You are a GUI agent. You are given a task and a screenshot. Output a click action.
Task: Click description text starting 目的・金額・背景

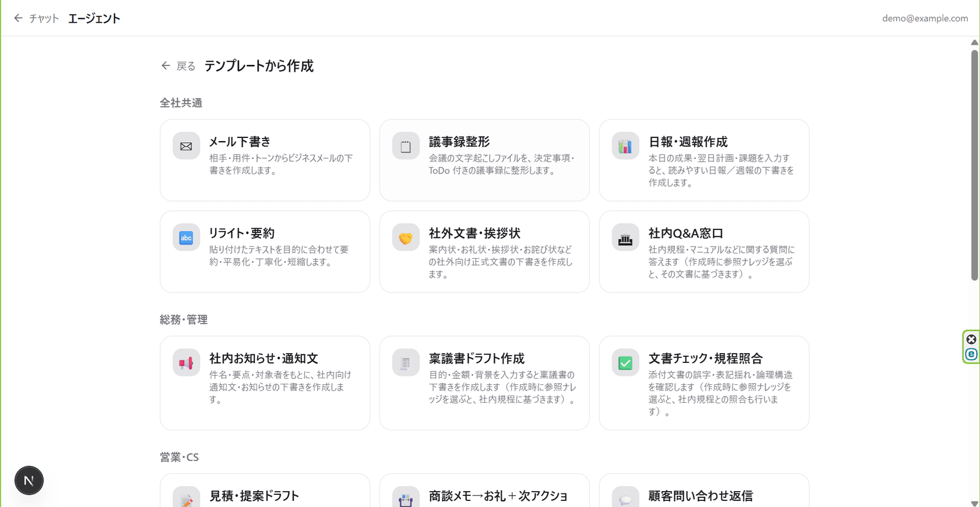[x=503, y=387]
